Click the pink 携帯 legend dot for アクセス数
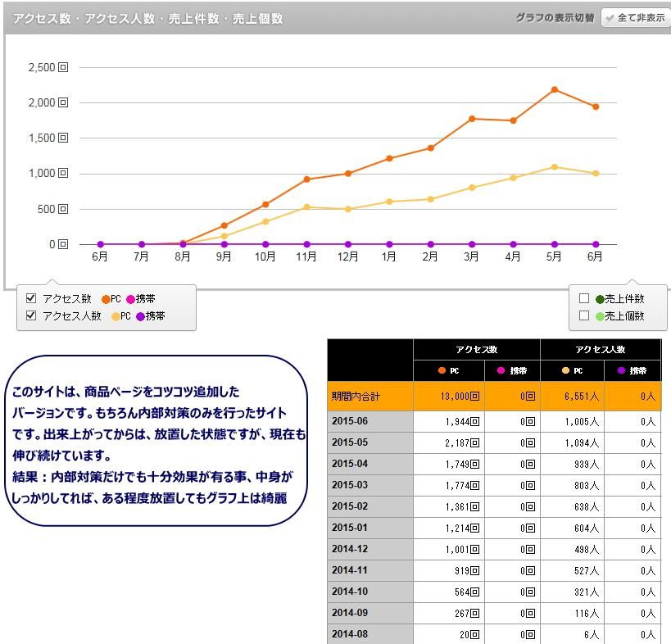The height and width of the screenshot is (644, 671). [130, 299]
